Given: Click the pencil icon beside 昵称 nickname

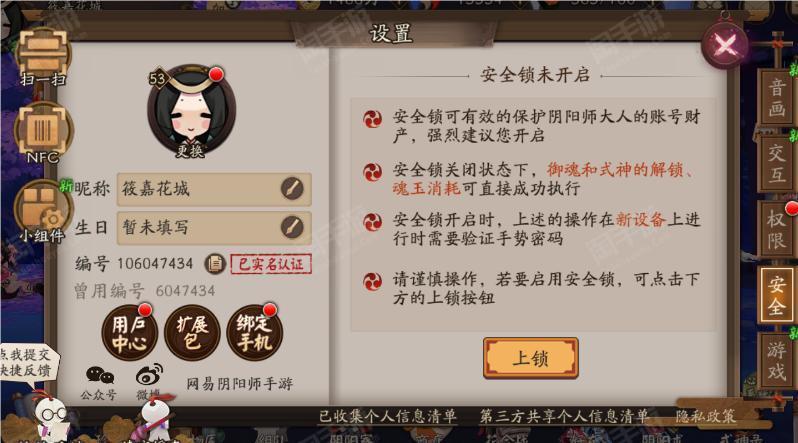Looking at the screenshot, I should click(292, 188).
